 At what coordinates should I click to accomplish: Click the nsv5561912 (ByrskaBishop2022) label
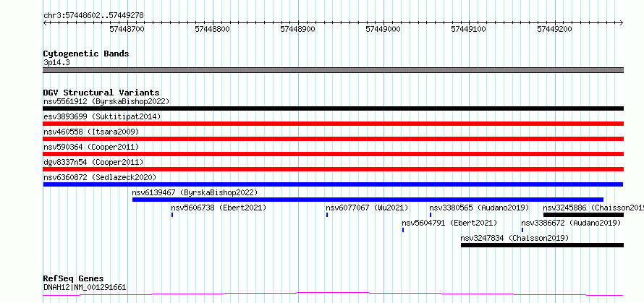[106, 101]
